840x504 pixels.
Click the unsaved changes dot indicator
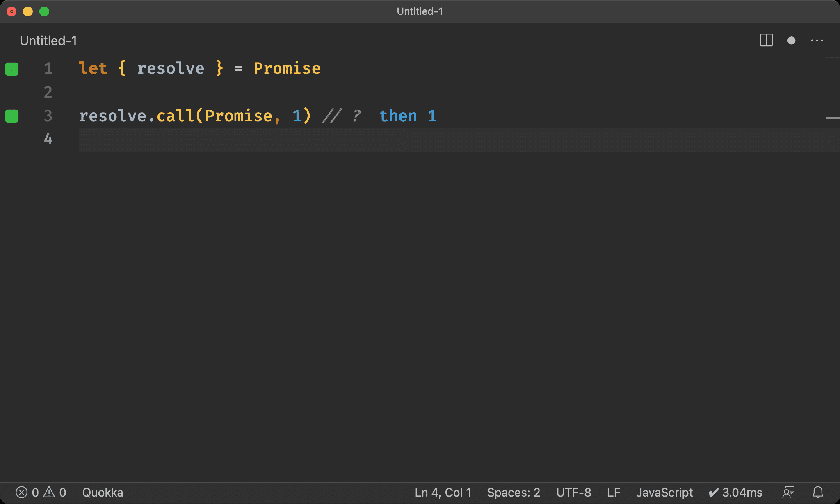[792, 41]
